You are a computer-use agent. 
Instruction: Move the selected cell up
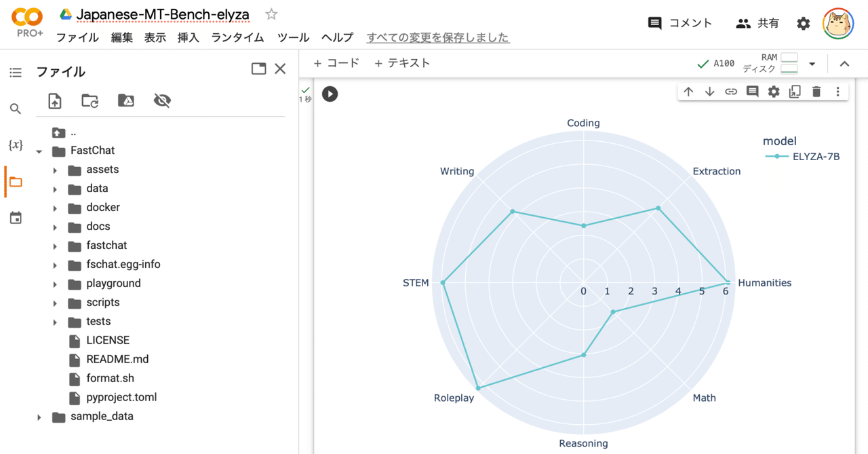click(688, 91)
